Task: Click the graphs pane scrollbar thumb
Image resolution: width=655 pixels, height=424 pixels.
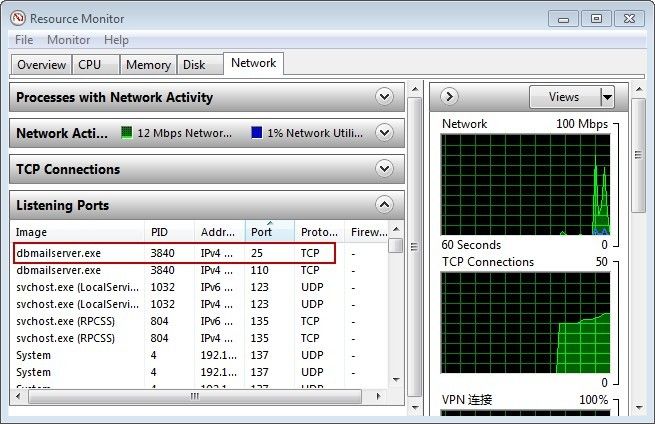Action: (638, 155)
